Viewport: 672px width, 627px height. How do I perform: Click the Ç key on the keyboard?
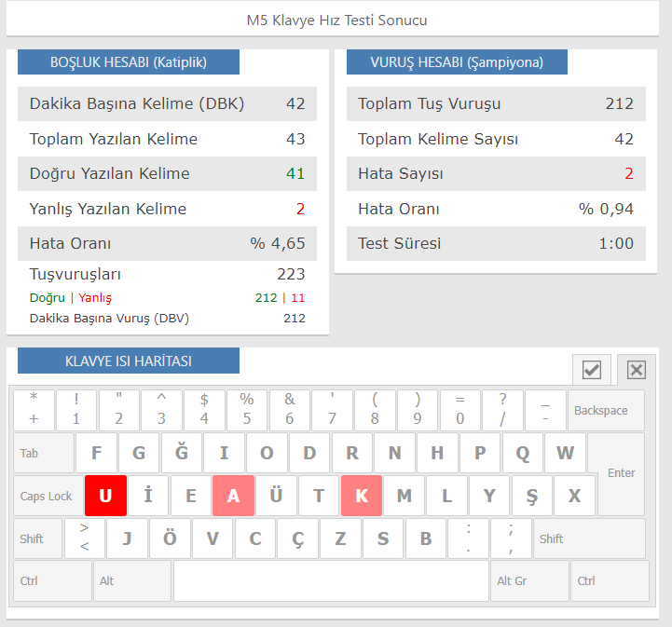click(x=298, y=538)
